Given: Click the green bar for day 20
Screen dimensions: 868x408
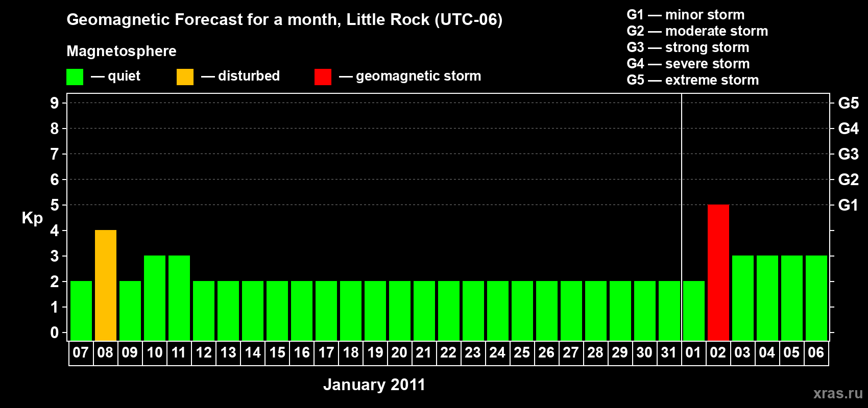Looking at the screenshot, I should pyautogui.click(x=400, y=311).
